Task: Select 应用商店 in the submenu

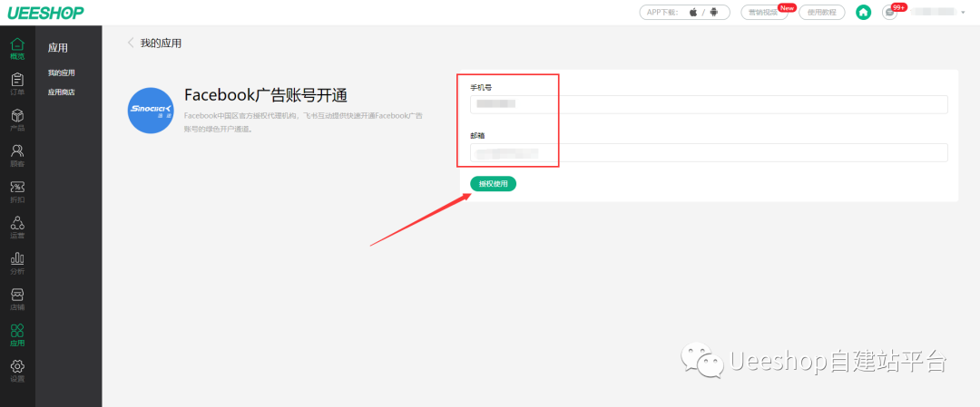Action: tap(62, 92)
